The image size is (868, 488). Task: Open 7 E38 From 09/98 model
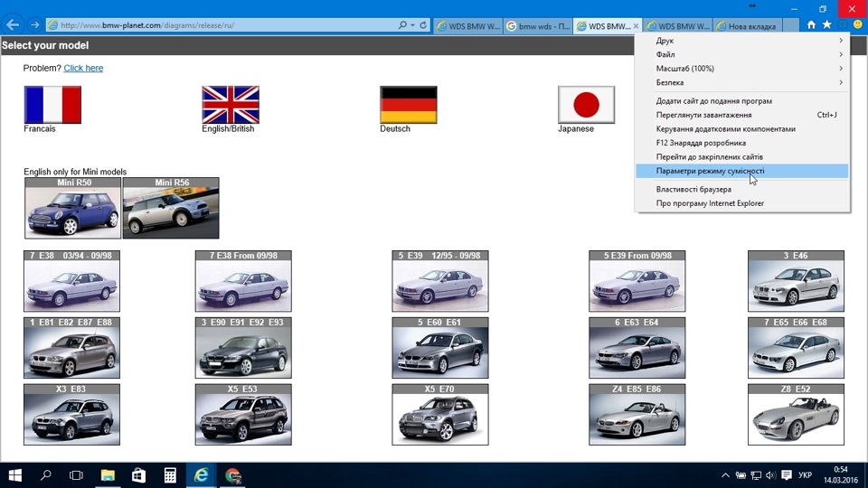pyautogui.click(x=243, y=281)
